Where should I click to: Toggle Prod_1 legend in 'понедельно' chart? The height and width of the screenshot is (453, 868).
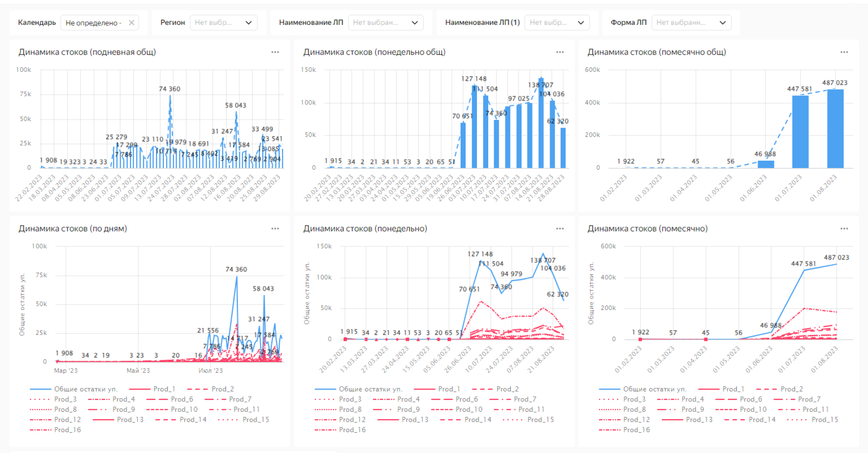click(437, 389)
